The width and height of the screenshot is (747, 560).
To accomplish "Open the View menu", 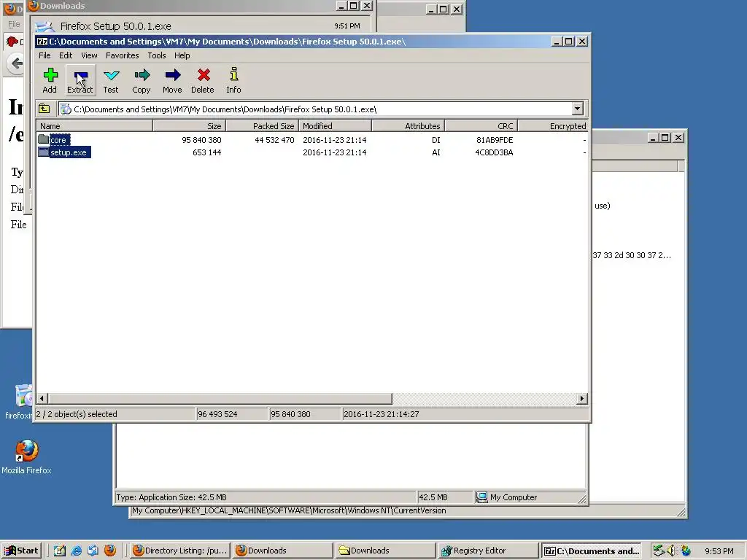I will [x=89, y=55].
